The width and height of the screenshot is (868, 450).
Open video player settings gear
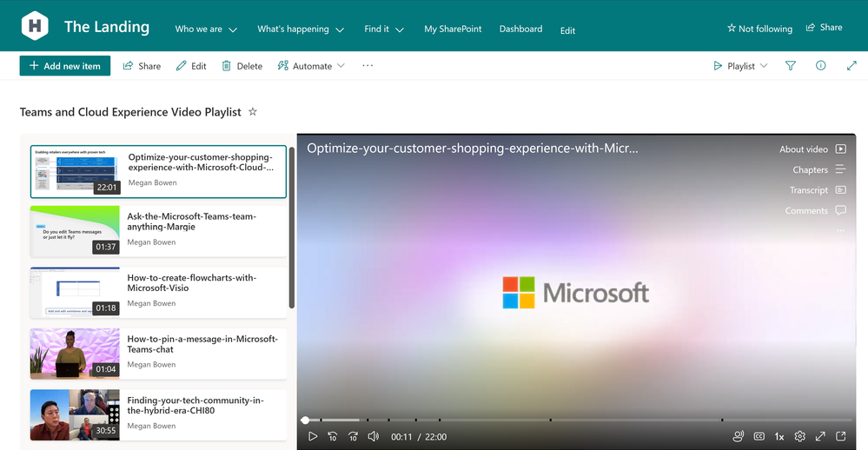800,437
